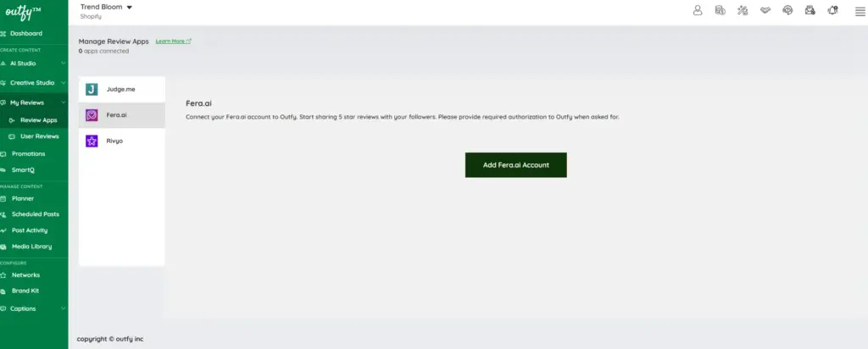Click the Rivyo star logo icon
Screen dimensions: 868x349
point(92,141)
